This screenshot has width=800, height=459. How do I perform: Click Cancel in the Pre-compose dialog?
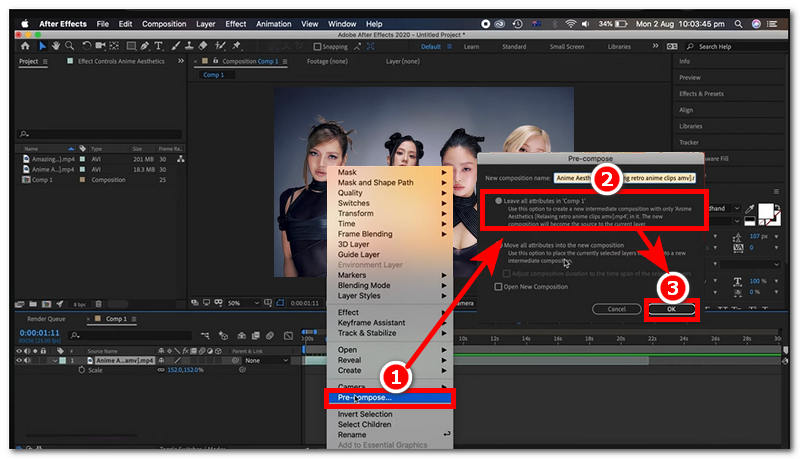(617, 309)
